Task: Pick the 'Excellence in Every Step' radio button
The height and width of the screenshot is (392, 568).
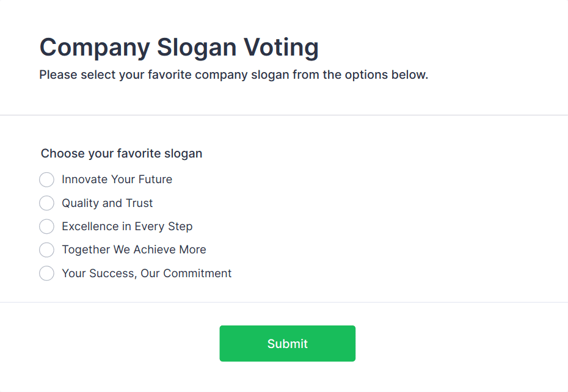Action: click(46, 227)
